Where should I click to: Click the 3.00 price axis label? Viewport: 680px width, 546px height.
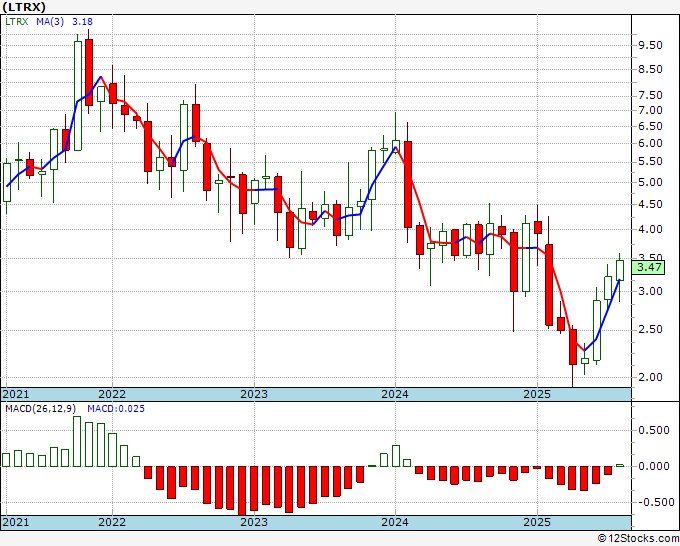pyautogui.click(x=651, y=291)
